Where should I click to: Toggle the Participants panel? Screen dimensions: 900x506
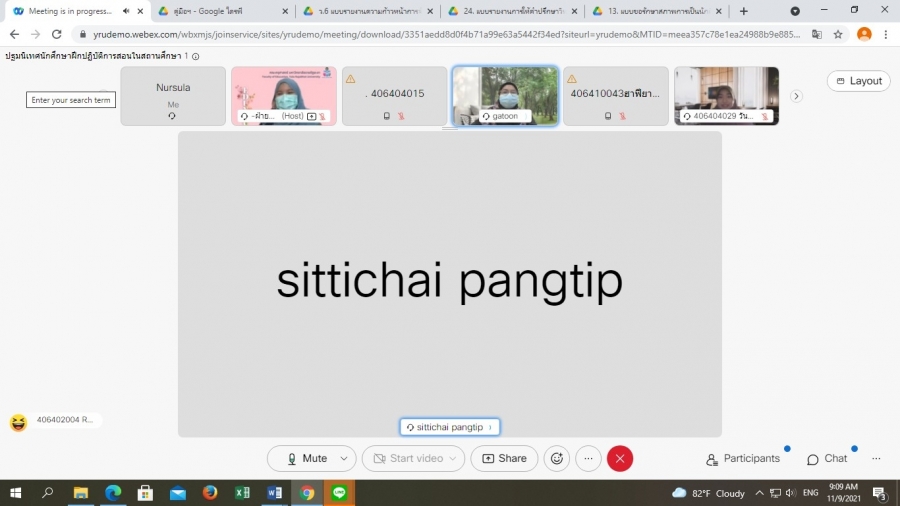pos(743,459)
